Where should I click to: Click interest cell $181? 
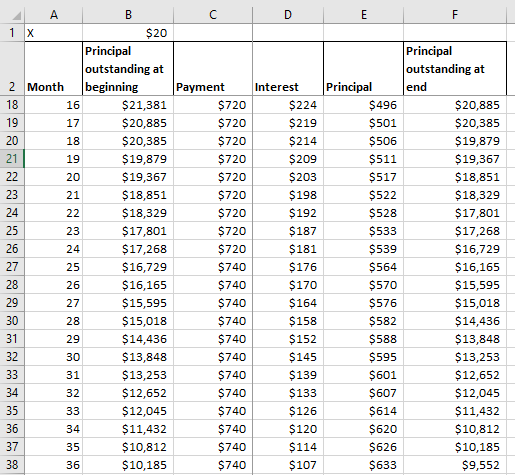click(x=288, y=249)
